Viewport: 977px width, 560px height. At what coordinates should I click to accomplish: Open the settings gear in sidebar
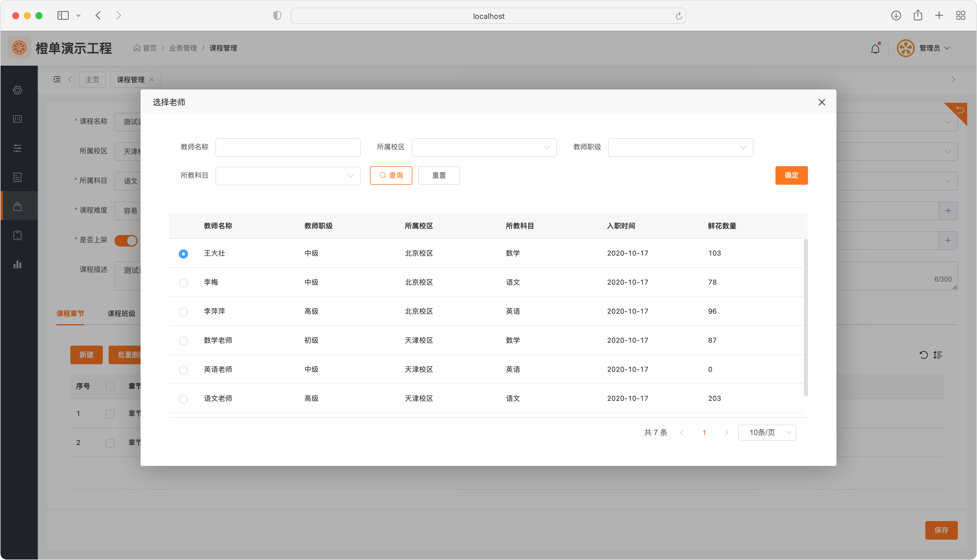[17, 90]
